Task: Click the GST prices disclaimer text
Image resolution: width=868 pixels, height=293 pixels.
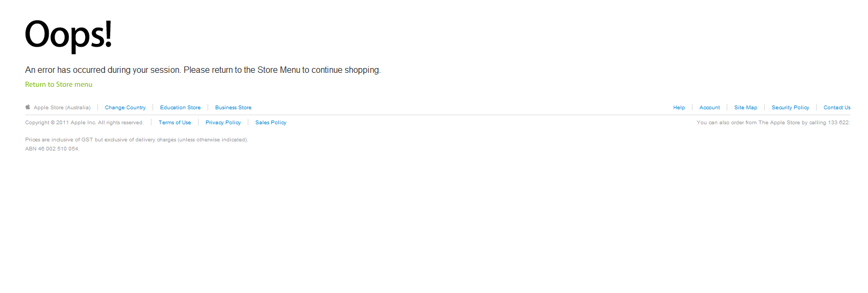Action: [136, 140]
